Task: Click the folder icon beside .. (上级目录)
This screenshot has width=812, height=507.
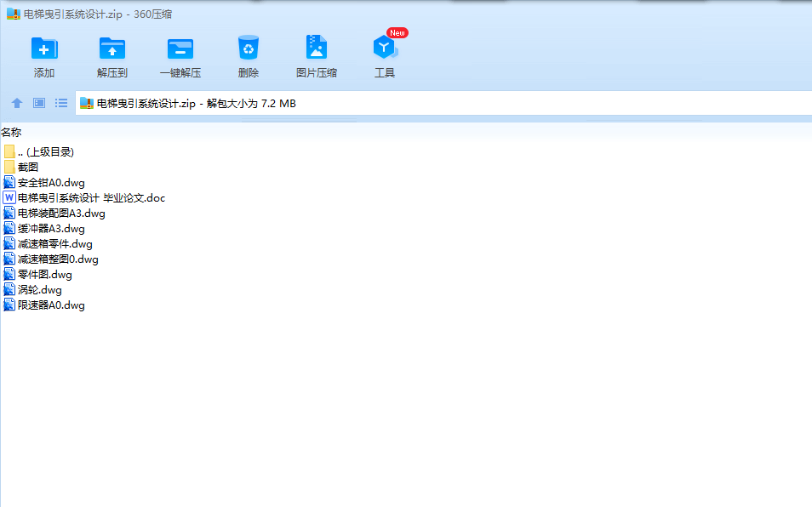Action: point(9,151)
